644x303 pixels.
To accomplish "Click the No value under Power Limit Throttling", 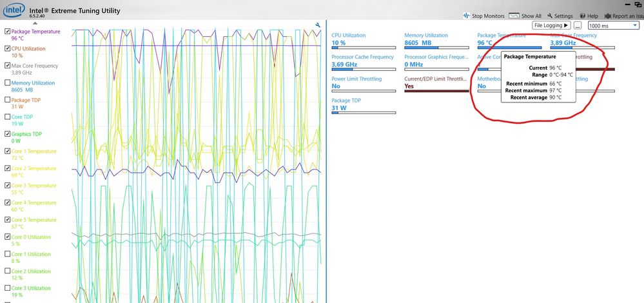I will pyautogui.click(x=336, y=86).
